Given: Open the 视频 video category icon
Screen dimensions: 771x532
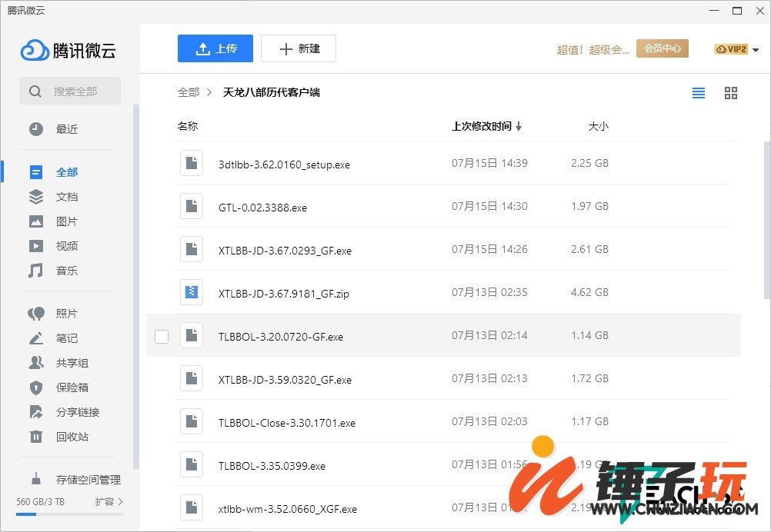Looking at the screenshot, I should (36, 246).
